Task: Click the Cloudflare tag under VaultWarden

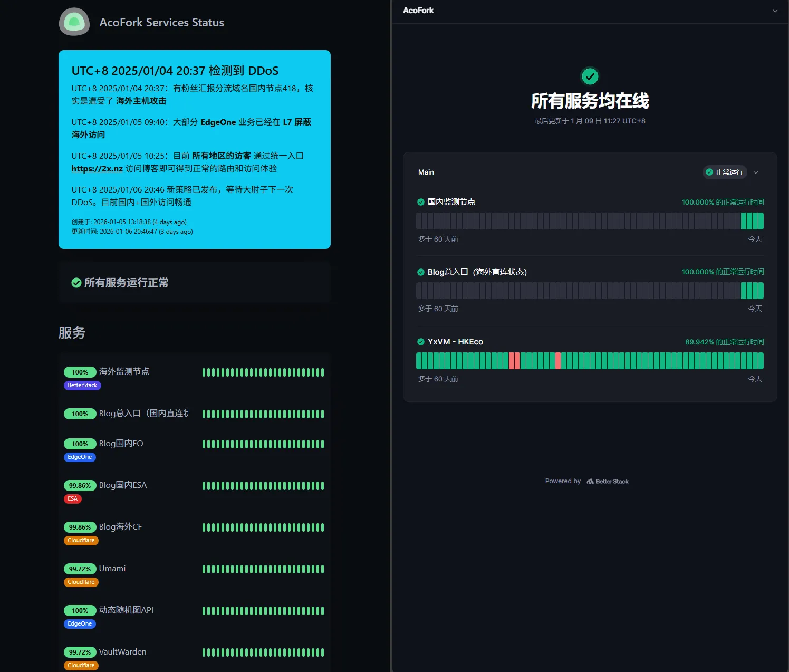Action: pos(81,666)
